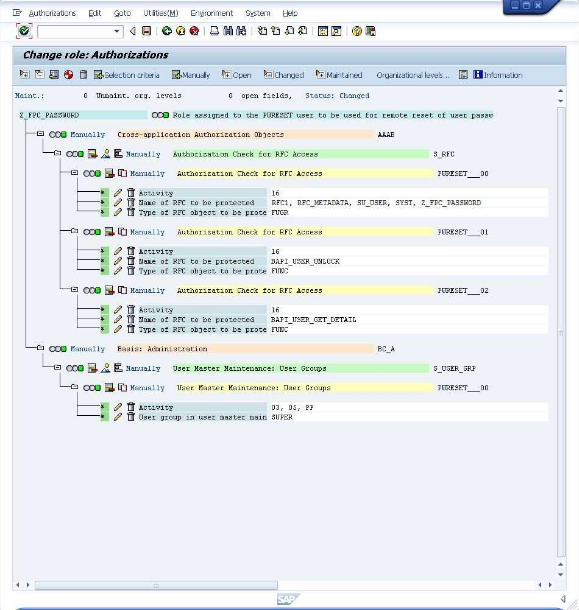Click the Selection criteria button

pyautogui.click(x=126, y=75)
